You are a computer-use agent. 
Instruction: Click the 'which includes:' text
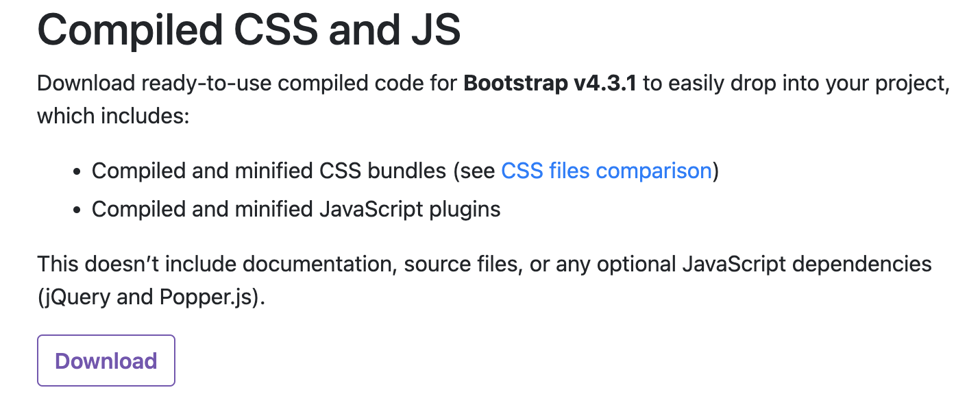[x=112, y=116]
